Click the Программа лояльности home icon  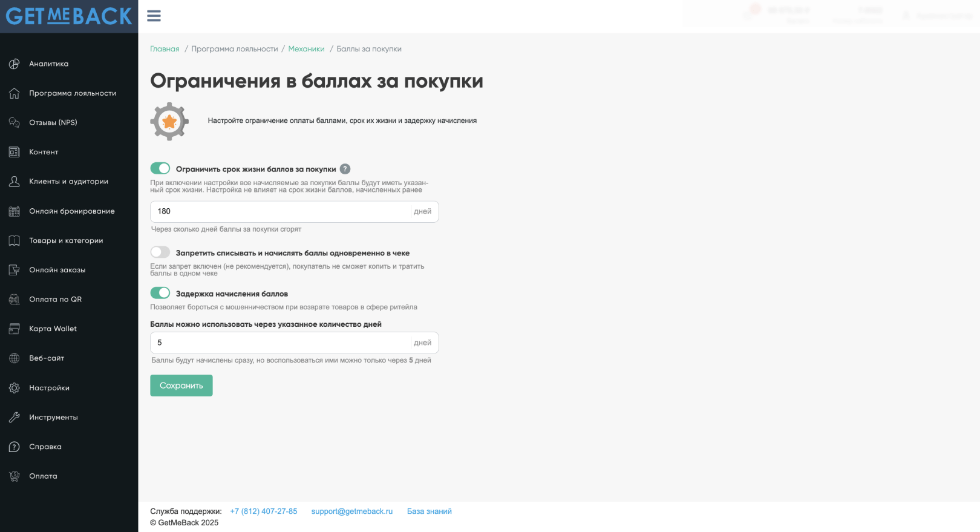15,93
